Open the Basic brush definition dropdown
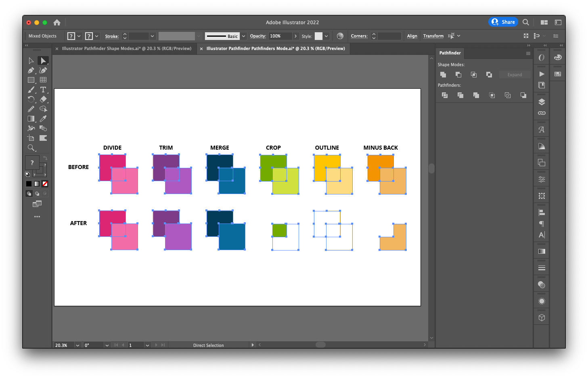Viewport: 588px width, 378px height. (x=243, y=36)
